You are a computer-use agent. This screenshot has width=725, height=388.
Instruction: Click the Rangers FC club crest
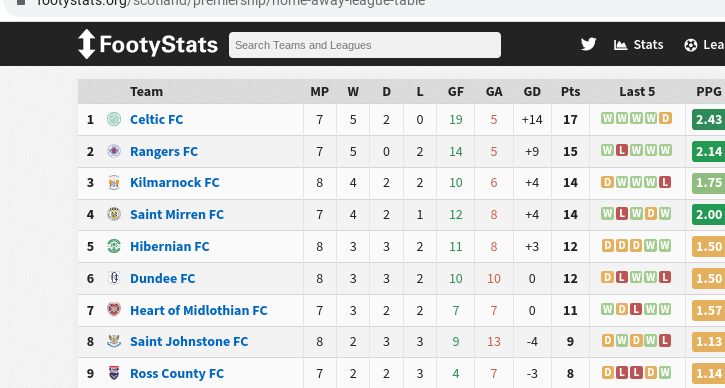tap(114, 151)
